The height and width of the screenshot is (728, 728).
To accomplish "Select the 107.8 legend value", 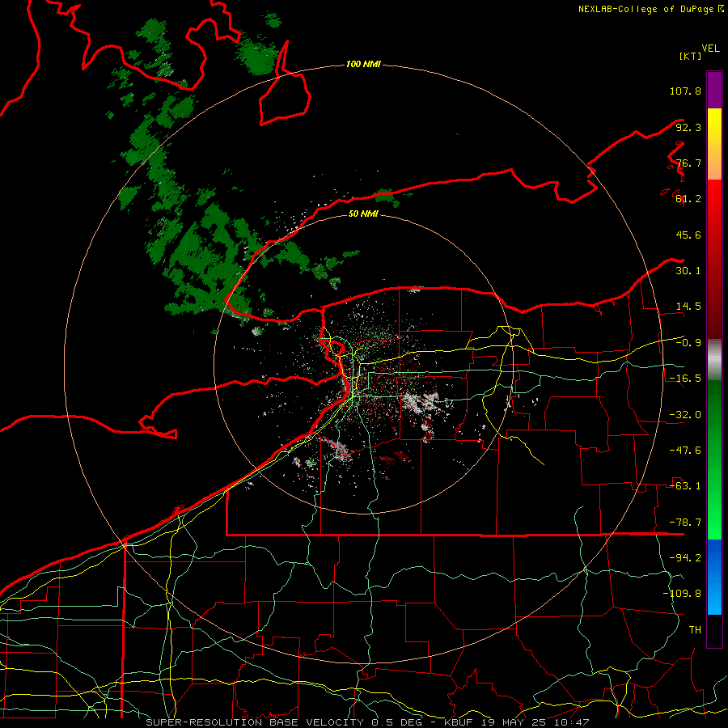I will coord(685,91).
